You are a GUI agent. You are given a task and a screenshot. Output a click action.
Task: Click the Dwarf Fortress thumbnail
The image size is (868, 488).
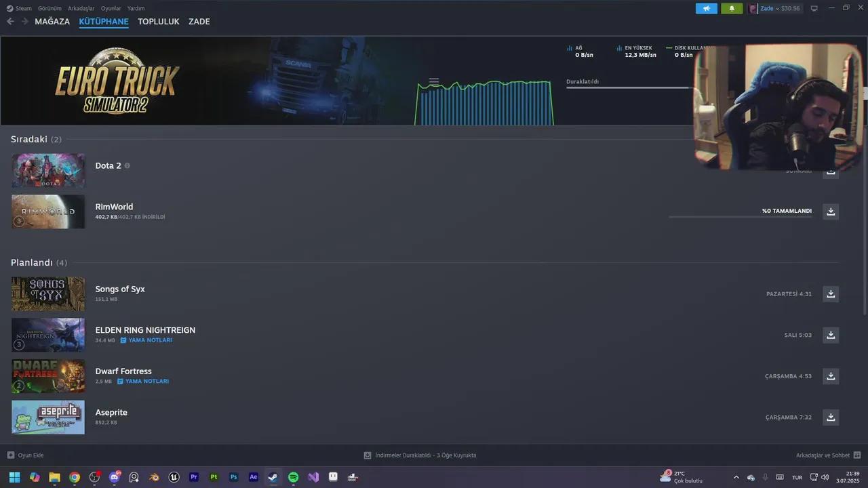coord(48,376)
